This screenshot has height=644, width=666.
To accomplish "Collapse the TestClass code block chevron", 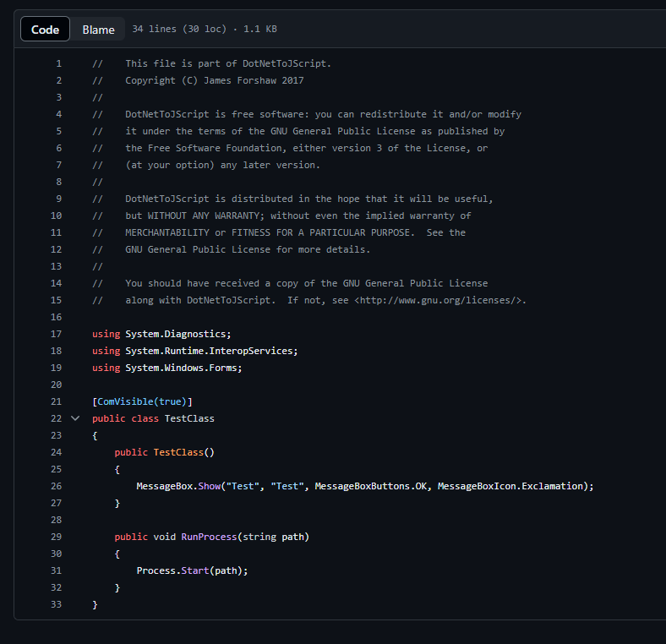I will pos(75,418).
